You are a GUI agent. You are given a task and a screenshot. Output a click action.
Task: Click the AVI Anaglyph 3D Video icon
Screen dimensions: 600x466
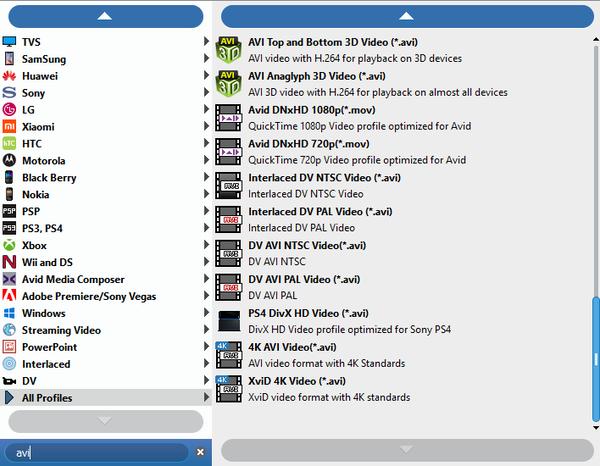tap(230, 84)
